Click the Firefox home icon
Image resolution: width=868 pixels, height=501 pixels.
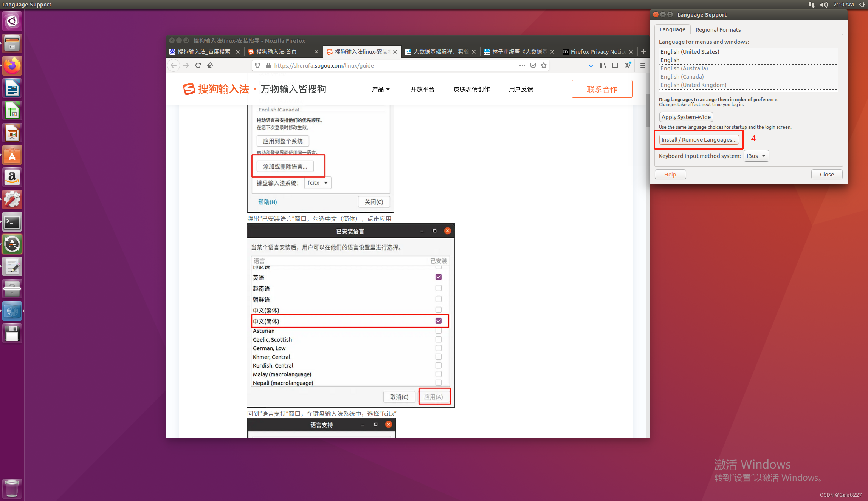tap(210, 65)
